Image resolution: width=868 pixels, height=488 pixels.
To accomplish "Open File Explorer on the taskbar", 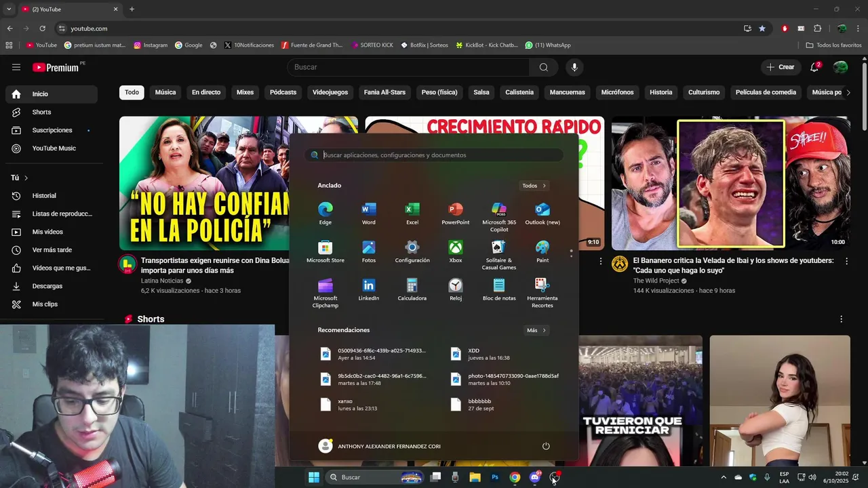I will coord(475,477).
